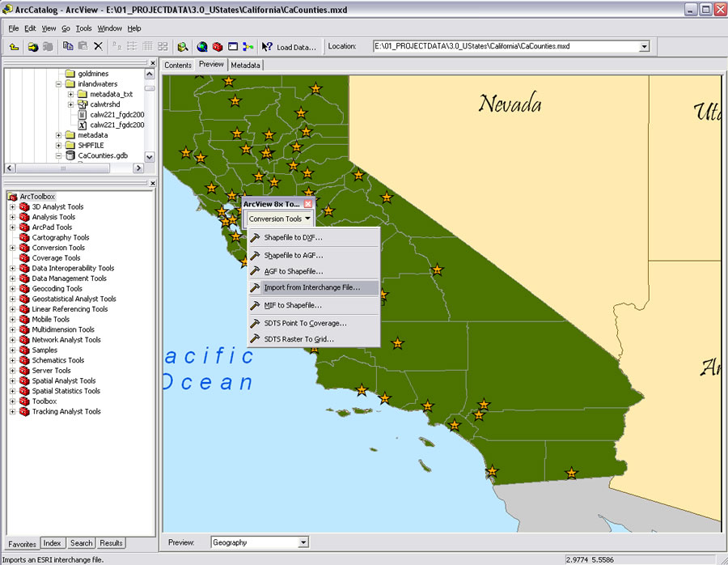Open the Location path dropdown arrow
This screenshot has height=565, width=728.
pyautogui.click(x=644, y=46)
